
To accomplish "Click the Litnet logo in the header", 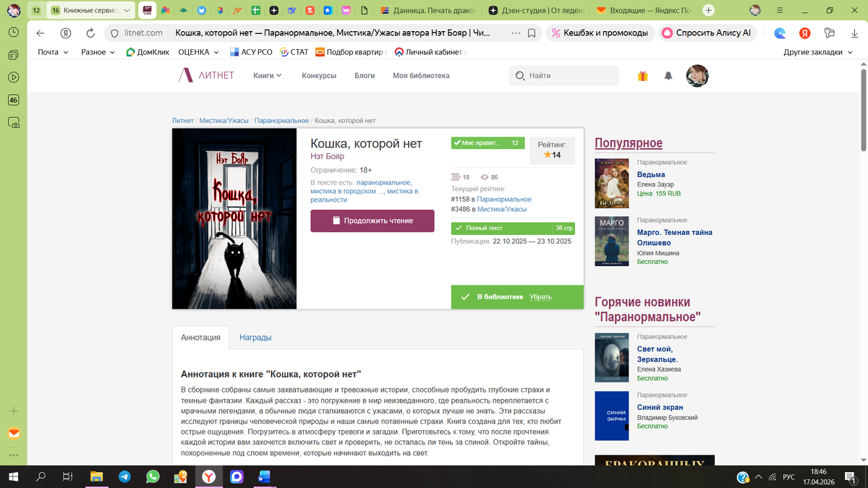I will point(205,75).
